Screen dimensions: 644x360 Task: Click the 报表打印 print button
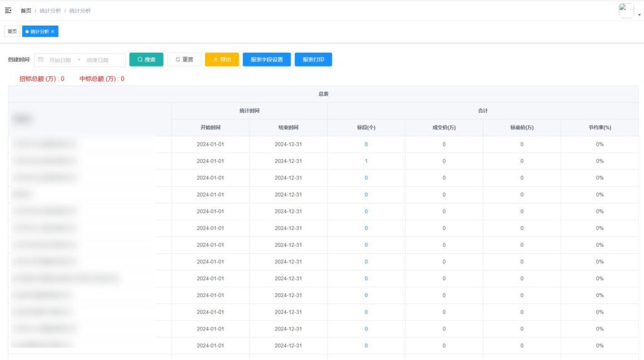tap(313, 60)
